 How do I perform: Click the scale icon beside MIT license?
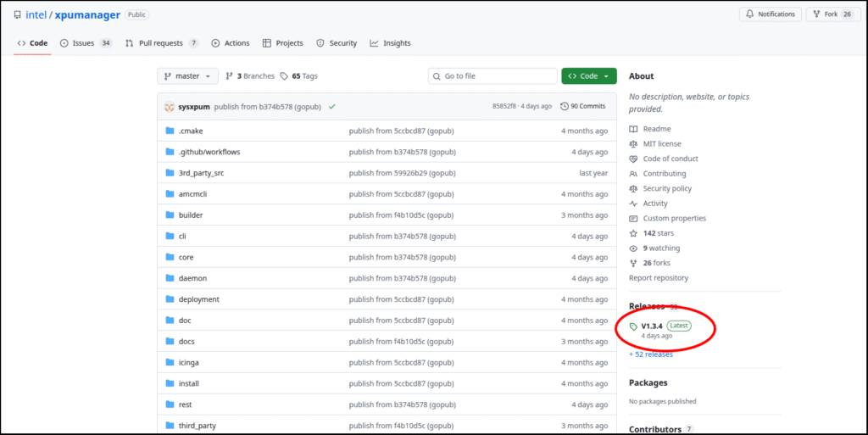point(633,144)
